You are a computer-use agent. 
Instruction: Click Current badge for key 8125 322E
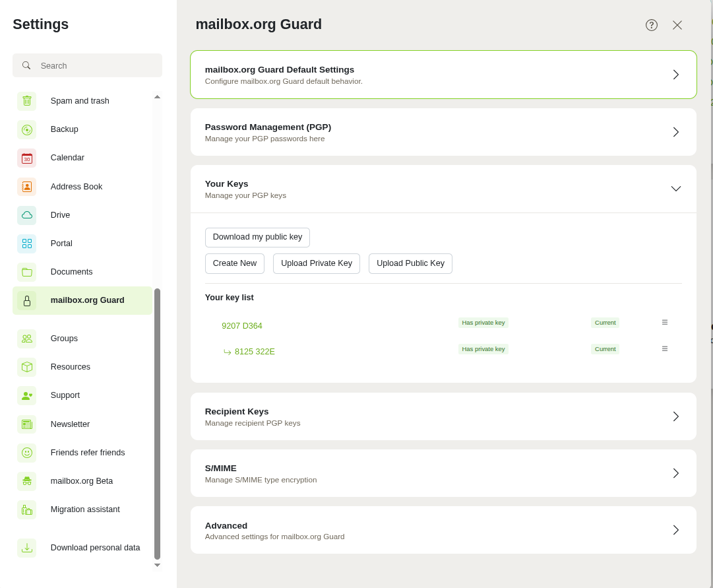[x=605, y=349]
